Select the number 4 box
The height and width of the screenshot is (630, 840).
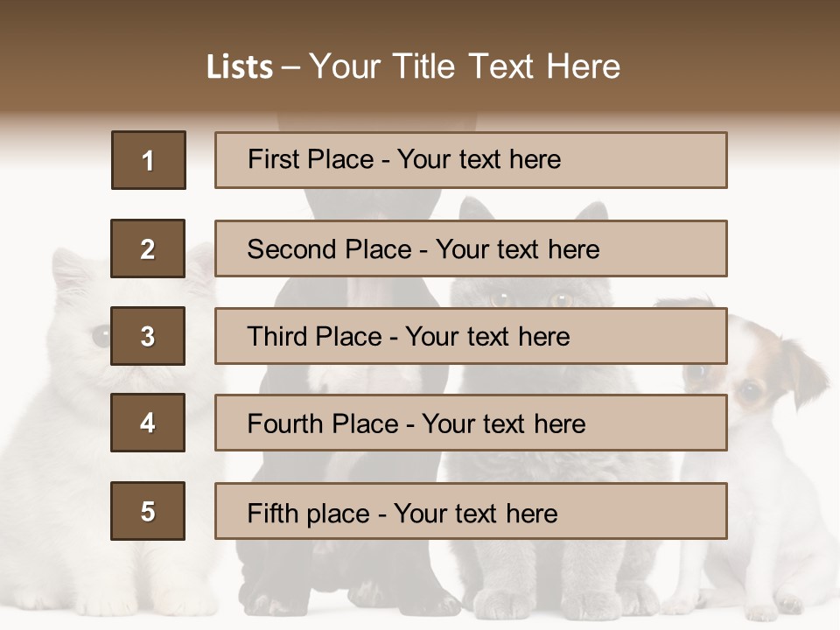(148, 423)
